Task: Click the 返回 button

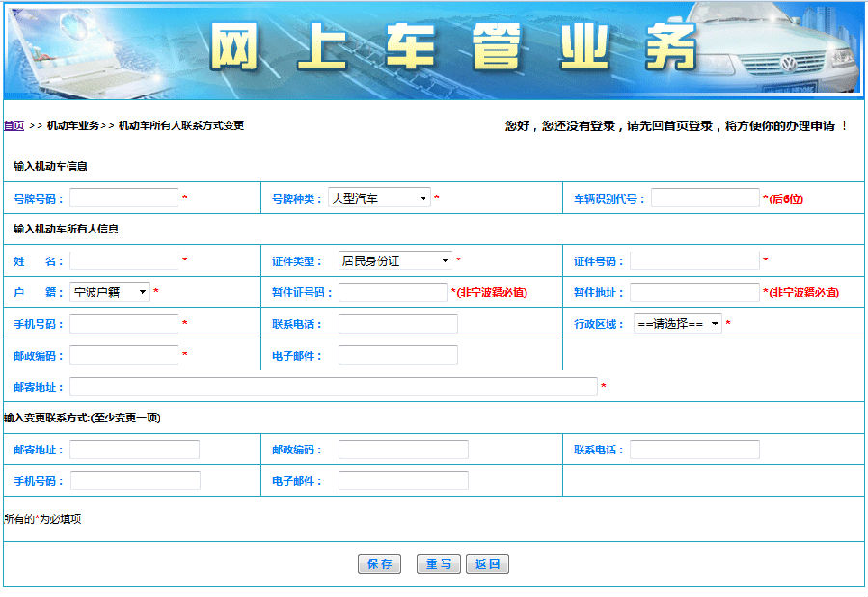Action: point(487,564)
